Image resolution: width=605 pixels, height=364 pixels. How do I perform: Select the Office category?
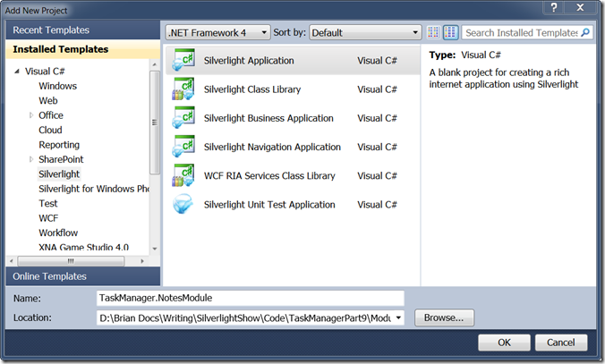(50, 115)
